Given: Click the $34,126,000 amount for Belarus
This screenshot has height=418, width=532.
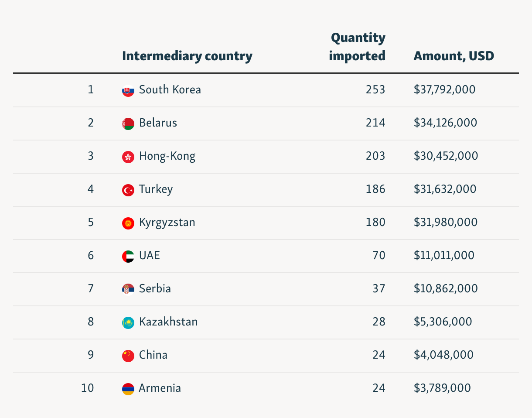Looking at the screenshot, I should (x=445, y=123).
